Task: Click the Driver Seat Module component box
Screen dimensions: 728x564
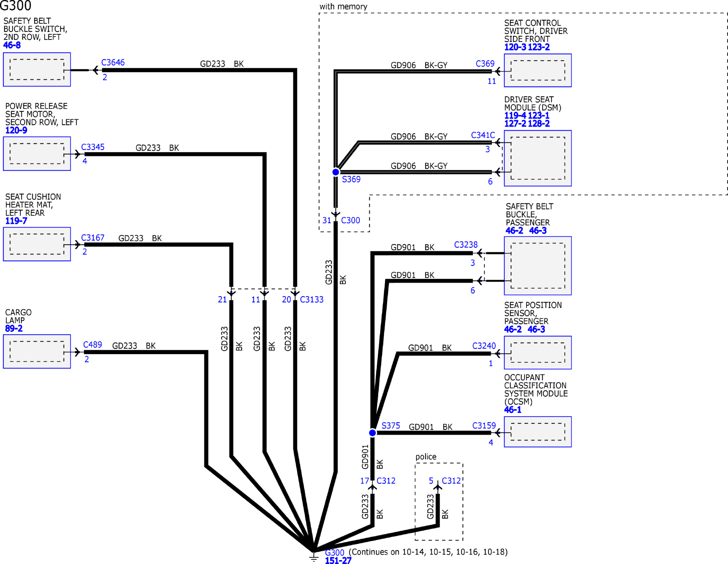Action: (x=537, y=158)
